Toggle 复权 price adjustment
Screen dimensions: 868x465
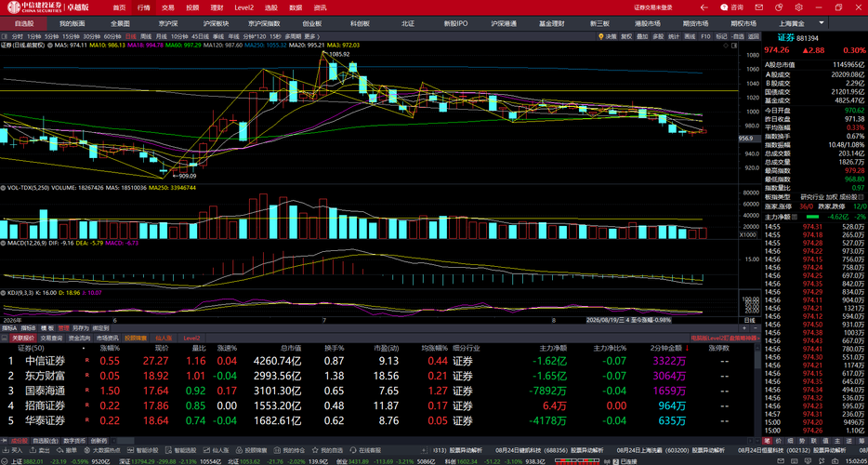[x=626, y=36]
